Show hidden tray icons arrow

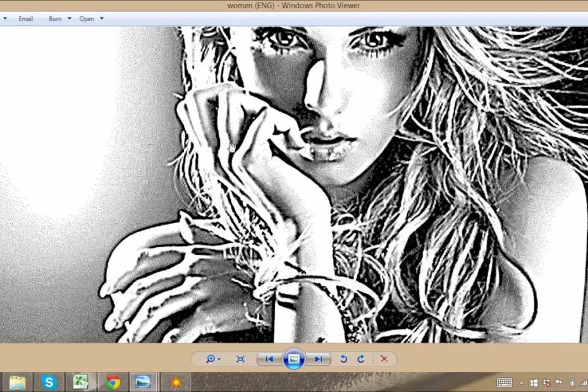click(521, 383)
